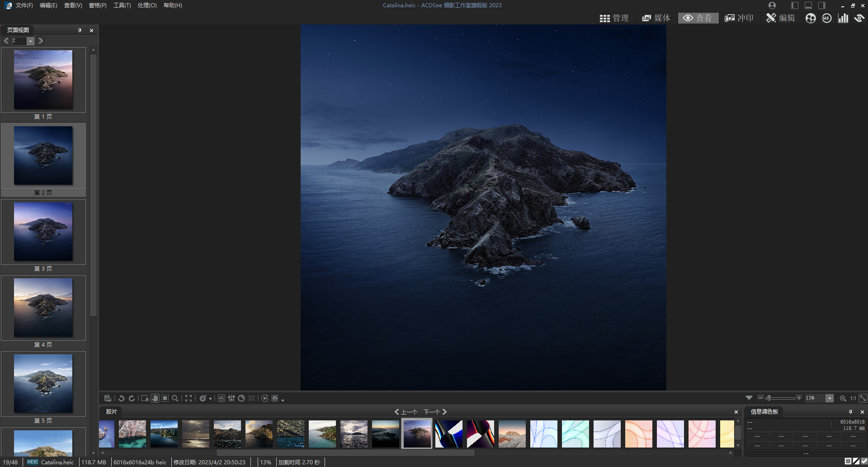
Task: Toggle the status bar diagonal edit indicator
Action: pos(856,462)
